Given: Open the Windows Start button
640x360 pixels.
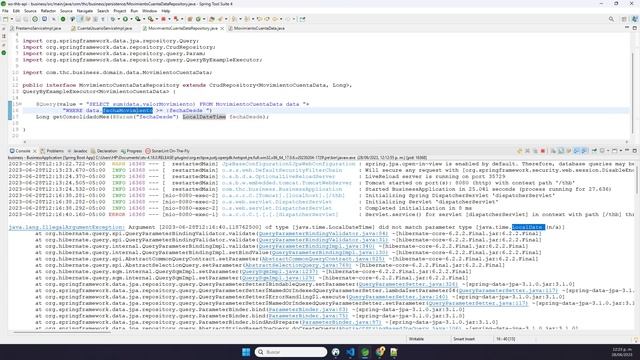Looking at the screenshot, I should 246,352.
